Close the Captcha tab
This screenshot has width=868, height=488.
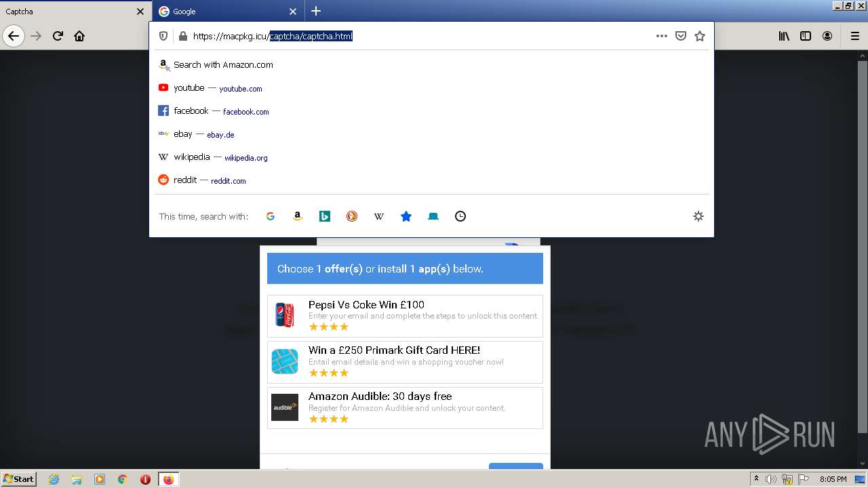tap(140, 12)
